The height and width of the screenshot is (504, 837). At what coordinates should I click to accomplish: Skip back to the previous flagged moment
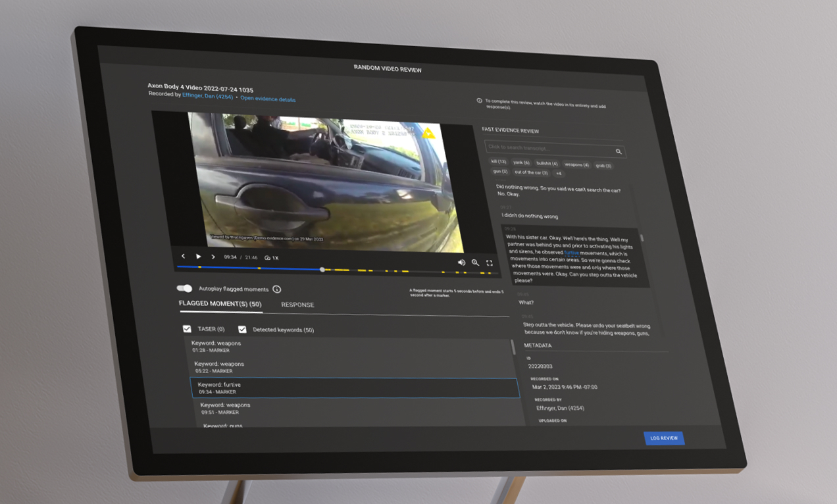click(183, 256)
